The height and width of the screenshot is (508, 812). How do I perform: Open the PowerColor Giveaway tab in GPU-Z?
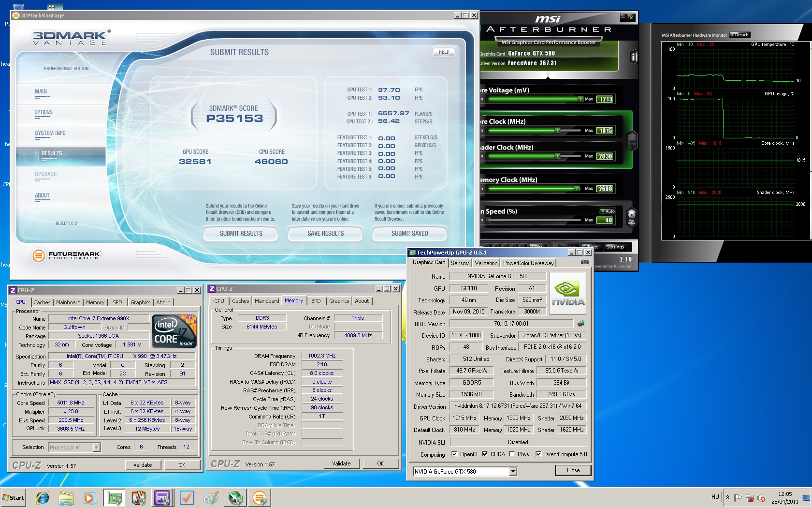click(x=528, y=263)
